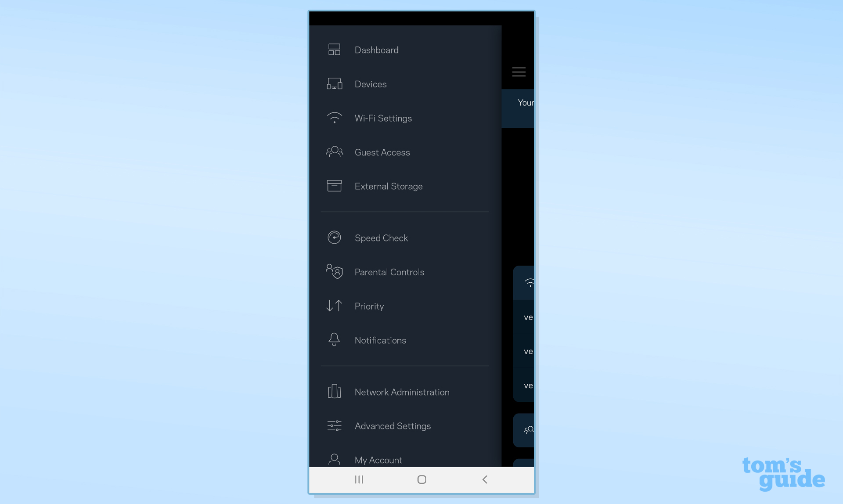
Task: Tap the Home navigation button
Action: pyautogui.click(x=421, y=479)
